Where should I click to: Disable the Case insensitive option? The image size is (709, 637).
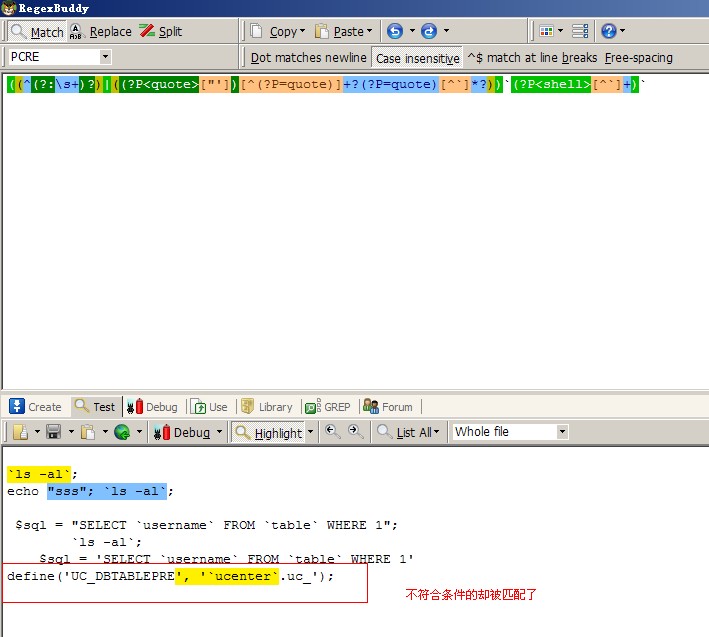coord(417,58)
